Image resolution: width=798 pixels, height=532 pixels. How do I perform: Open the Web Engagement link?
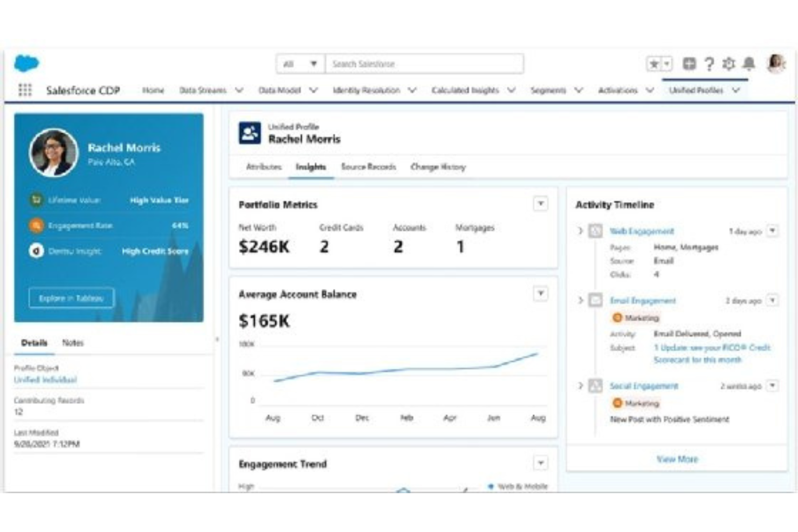[x=642, y=231]
